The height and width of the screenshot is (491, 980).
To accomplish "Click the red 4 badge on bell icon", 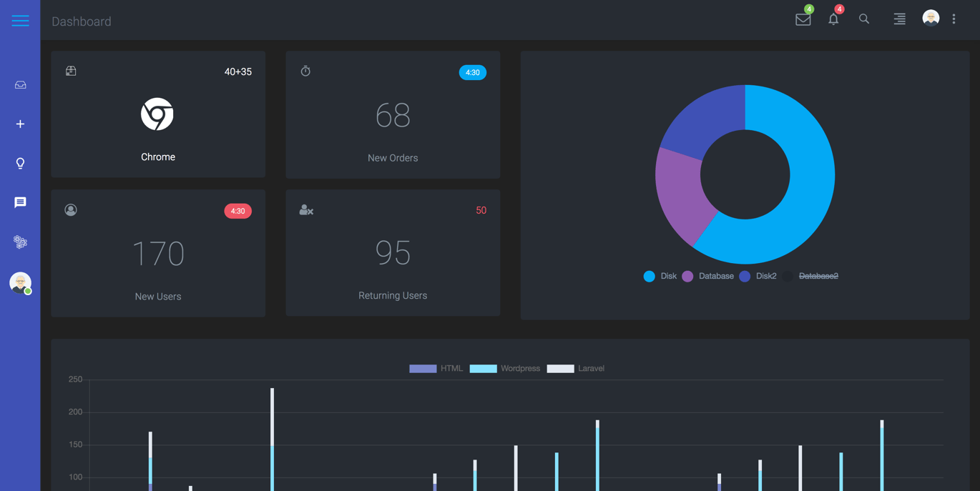I will 840,9.
